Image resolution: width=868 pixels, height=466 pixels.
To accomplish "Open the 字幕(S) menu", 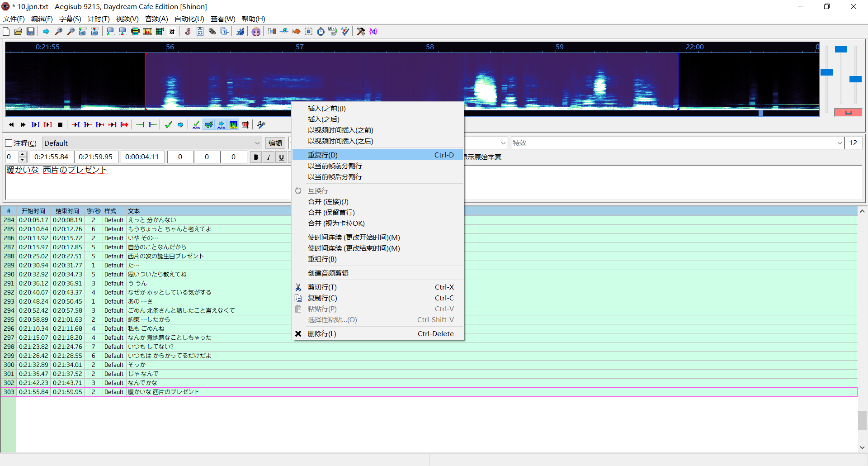I will click(x=70, y=19).
